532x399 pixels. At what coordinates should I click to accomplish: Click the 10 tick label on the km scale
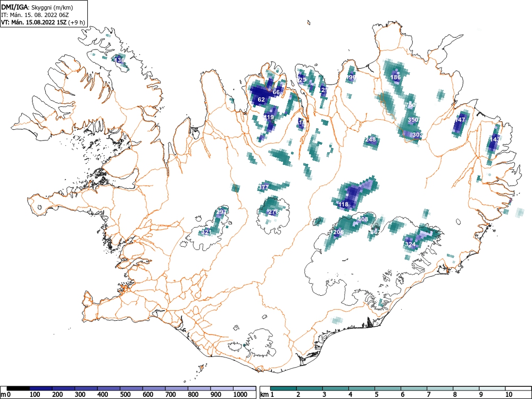(508, 395)
